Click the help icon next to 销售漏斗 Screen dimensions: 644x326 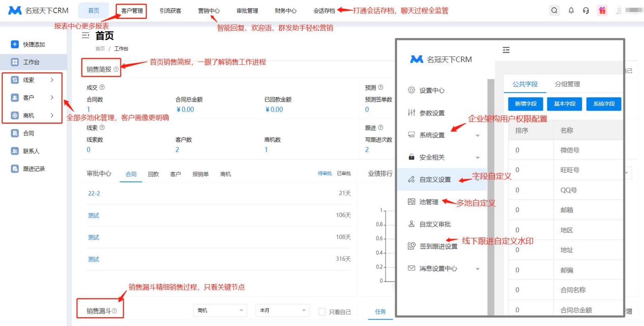point(114,311)
